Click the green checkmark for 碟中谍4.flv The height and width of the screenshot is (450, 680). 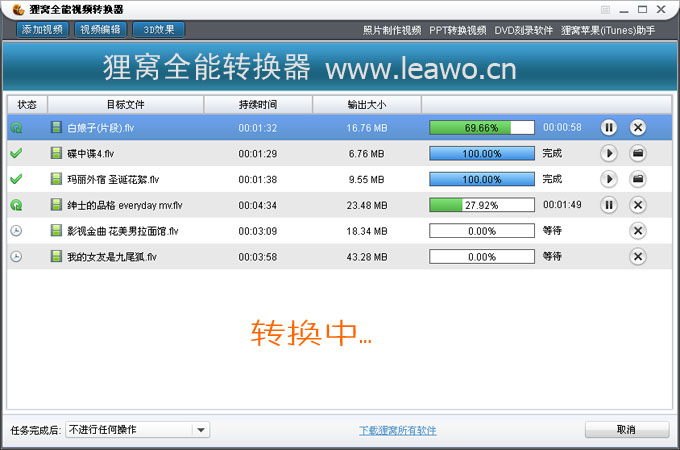point(16,153)
